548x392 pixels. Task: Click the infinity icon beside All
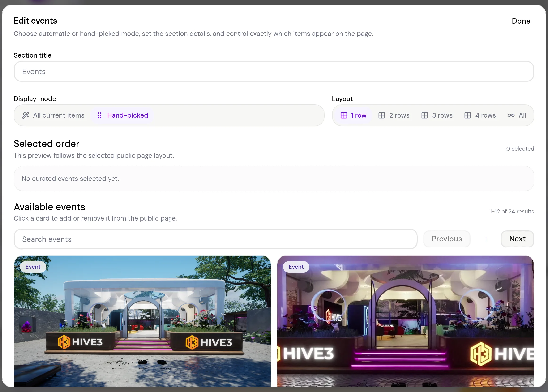tap(511, 115)
